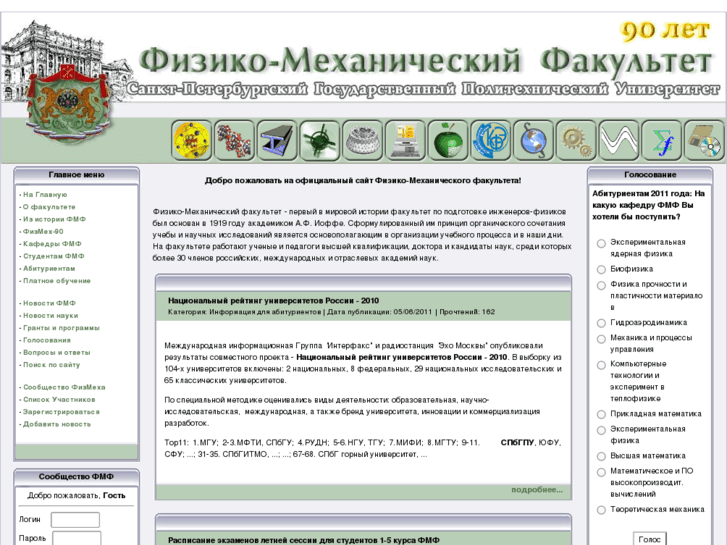Image resolution: width=727 pixels, height=545 pixels.
Task: Click the 'Логин' input field
Action: (75, 519)
